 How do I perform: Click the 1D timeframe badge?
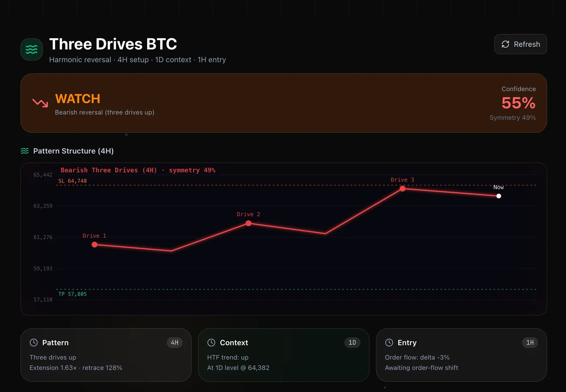click(x=352, y=342)
